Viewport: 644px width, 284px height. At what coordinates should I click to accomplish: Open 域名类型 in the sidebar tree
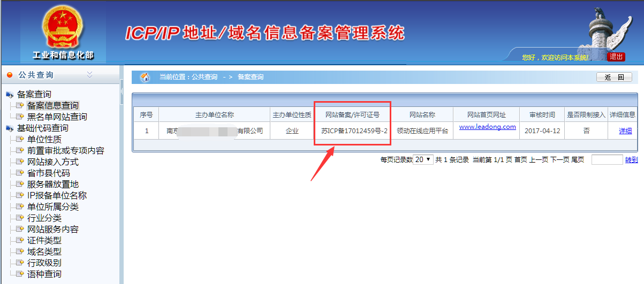(x=44, y=251)
